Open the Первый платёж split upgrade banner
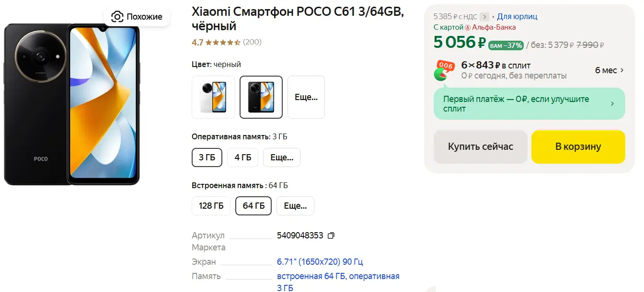The height and width of the screenshot is (292, 644). point(529,104)
